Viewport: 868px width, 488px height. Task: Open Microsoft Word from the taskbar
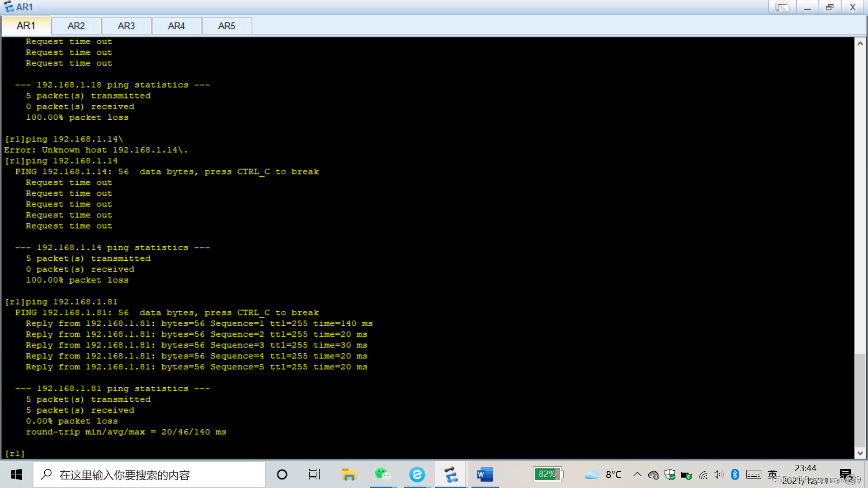485,474
